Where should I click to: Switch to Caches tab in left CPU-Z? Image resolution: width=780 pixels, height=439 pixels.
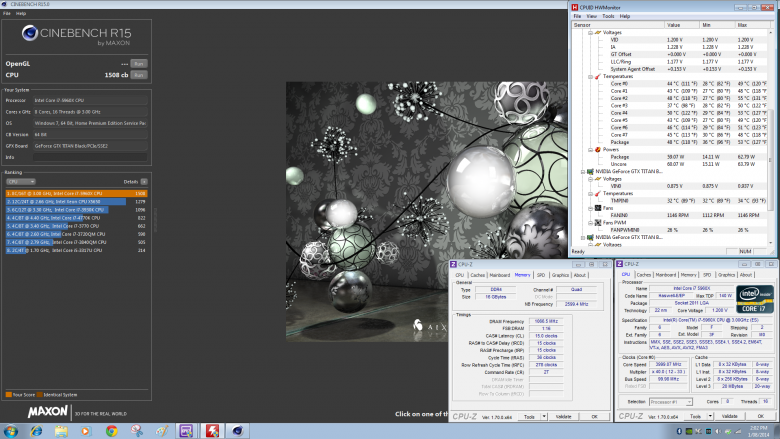(x=478, y=275)
